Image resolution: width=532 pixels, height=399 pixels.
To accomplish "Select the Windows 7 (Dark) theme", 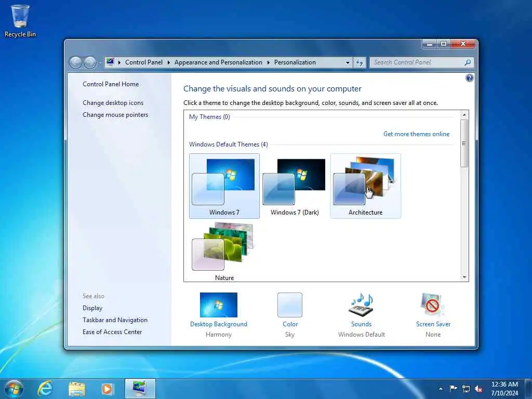I will click(x=295, y=186).
